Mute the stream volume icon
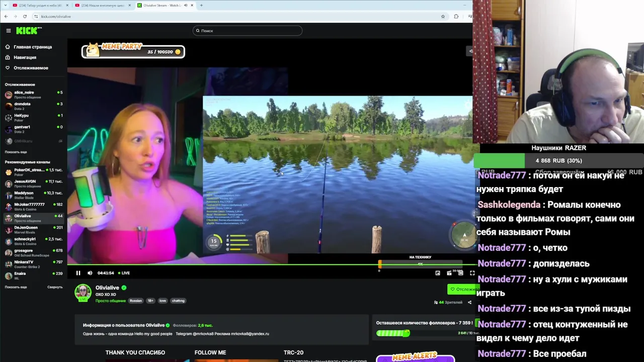Screen dimensions: 644x362 coord(90,273)
